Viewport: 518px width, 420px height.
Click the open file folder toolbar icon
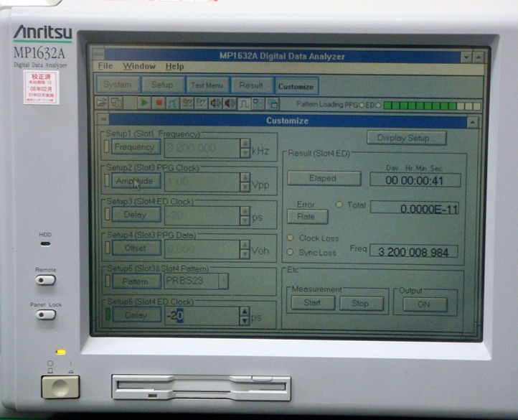click(102, 103)
